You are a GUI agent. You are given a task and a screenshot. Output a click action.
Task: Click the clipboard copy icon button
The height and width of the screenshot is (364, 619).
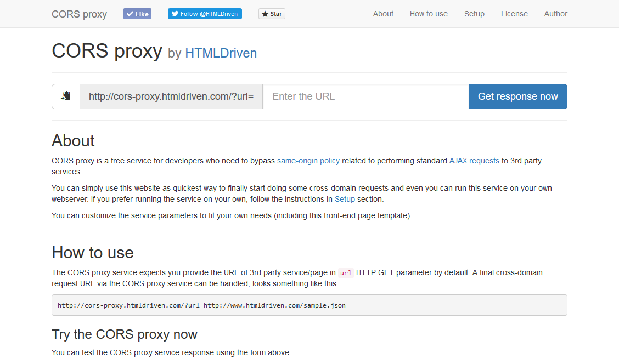click(x=66, y=96)
